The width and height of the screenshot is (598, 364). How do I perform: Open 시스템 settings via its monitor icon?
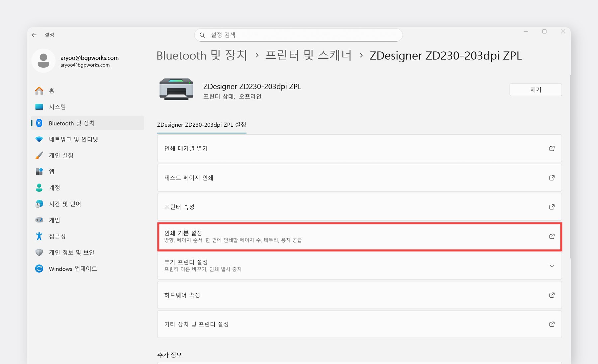click(39, 107)
